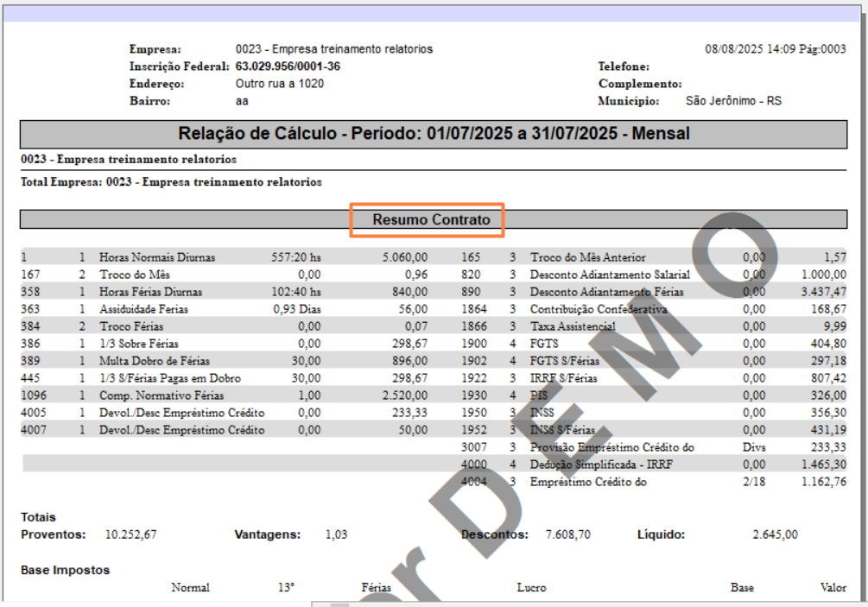The height and width of the screenshot is (607, 868).
Task: Select the Líquido total 2.645,00
Action: tap(775, 534)
